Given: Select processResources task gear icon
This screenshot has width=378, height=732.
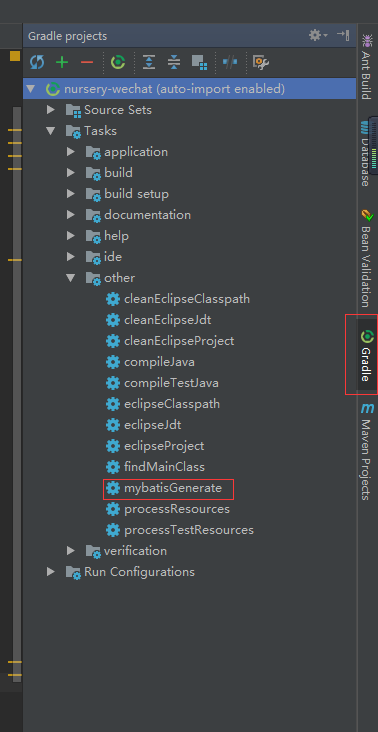Looking at the screenshot, I should [113, 509].
